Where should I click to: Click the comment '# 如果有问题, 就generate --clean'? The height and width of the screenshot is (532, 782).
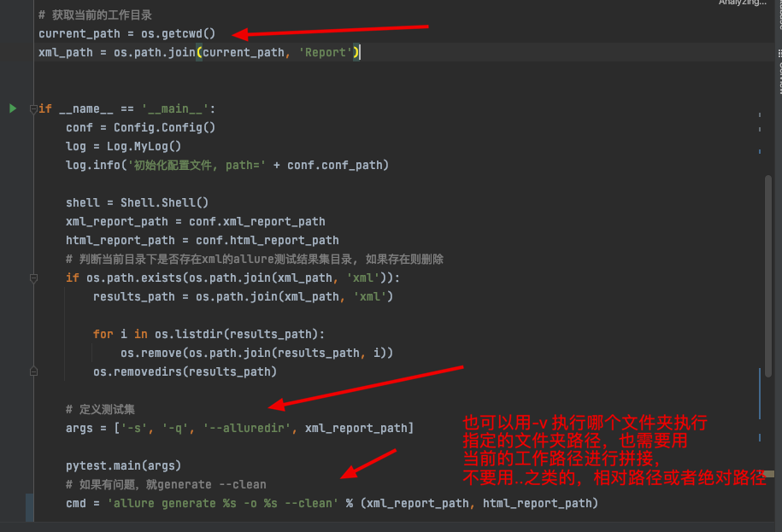coord(166,485)
